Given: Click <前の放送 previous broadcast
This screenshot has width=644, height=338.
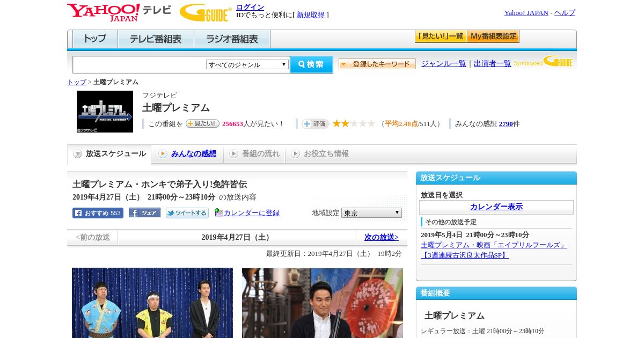Looking at the screenshot, I should [93, 237].
